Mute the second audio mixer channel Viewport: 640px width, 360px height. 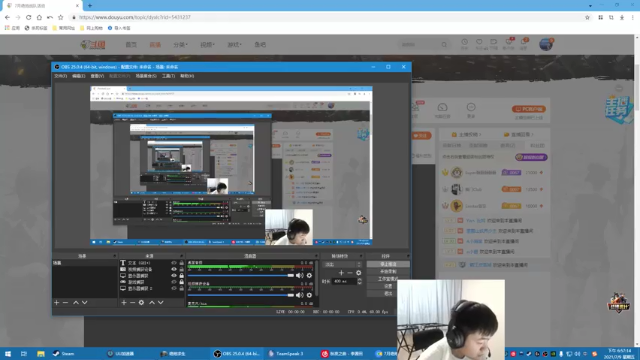coord(300,295)
